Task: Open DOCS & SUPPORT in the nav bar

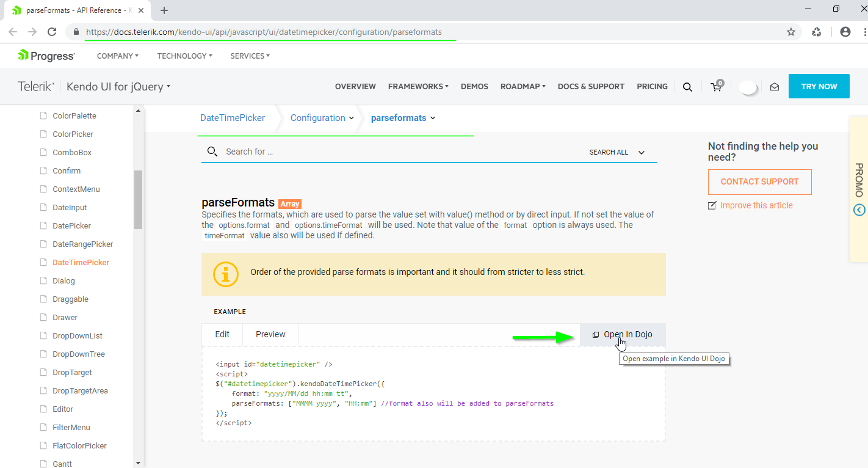Action: click(x=591, y=87)
